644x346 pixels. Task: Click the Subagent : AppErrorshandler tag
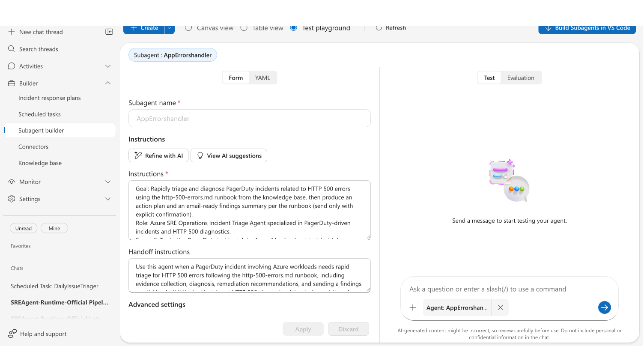[x=173, y=55]
